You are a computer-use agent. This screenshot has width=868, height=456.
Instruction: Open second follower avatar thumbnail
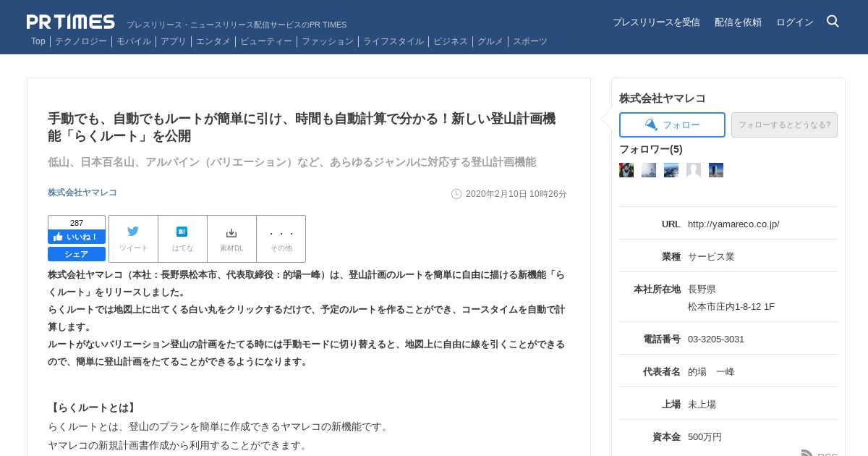tap(649, 170)
